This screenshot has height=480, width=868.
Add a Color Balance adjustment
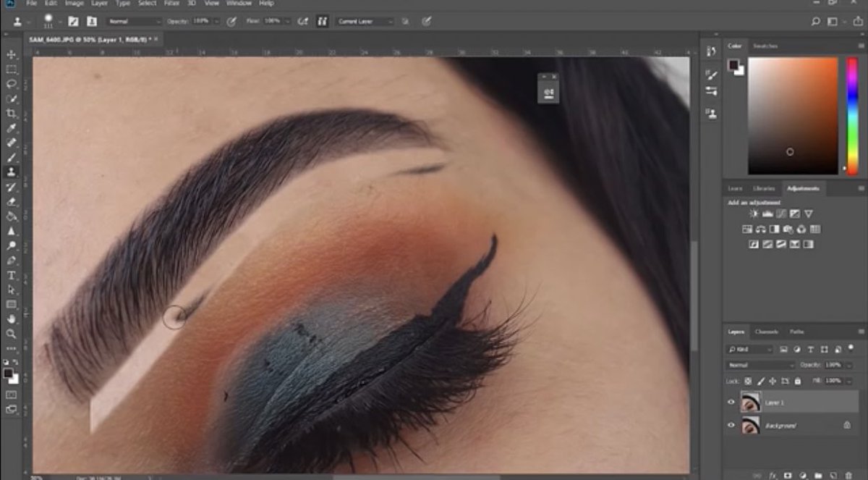[761, 230]
